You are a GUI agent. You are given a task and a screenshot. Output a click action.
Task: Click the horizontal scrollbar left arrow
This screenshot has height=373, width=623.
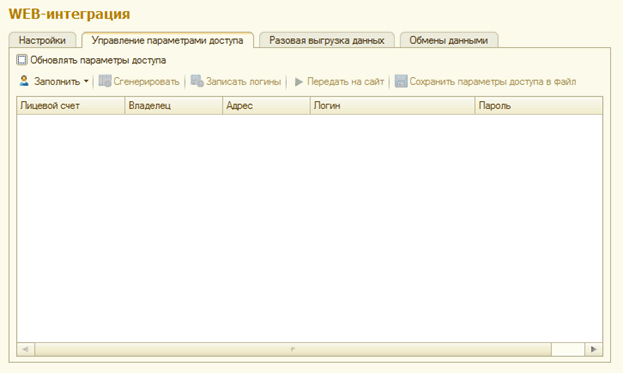point(25,349)
